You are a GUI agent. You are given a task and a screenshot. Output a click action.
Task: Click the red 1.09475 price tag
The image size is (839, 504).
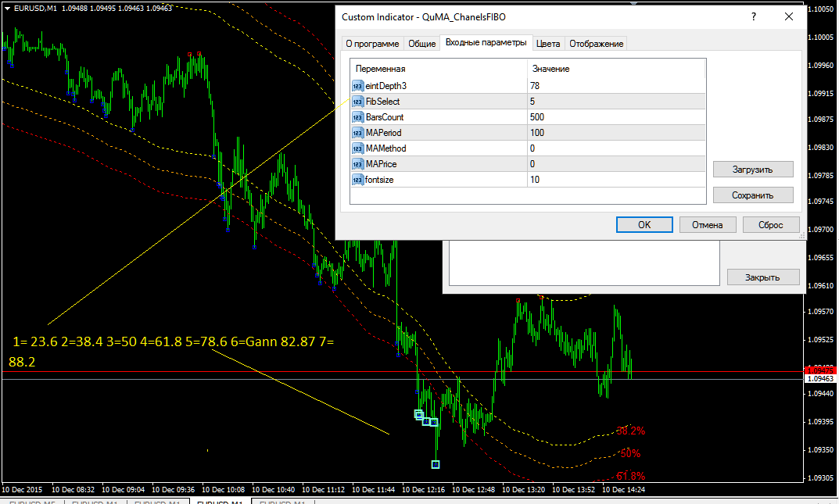coord(820,371)
